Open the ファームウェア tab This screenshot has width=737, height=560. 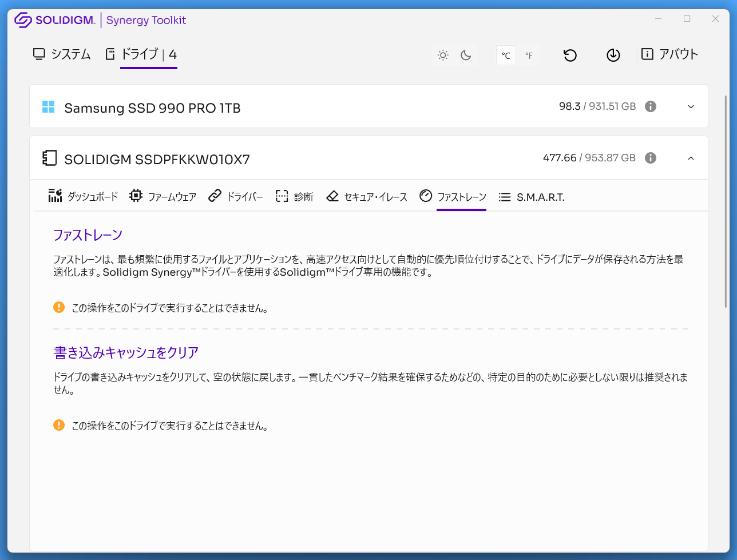pyautogui.click(x=163, y=197)
